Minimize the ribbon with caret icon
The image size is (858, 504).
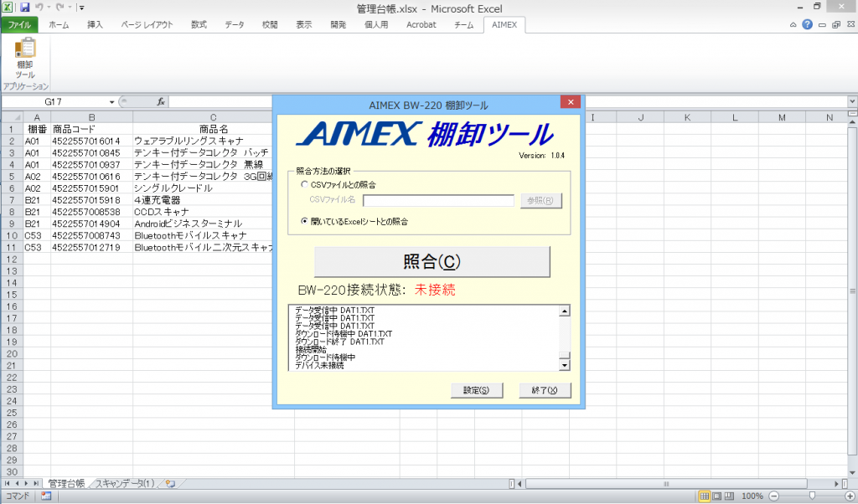(x=793, y=24)
